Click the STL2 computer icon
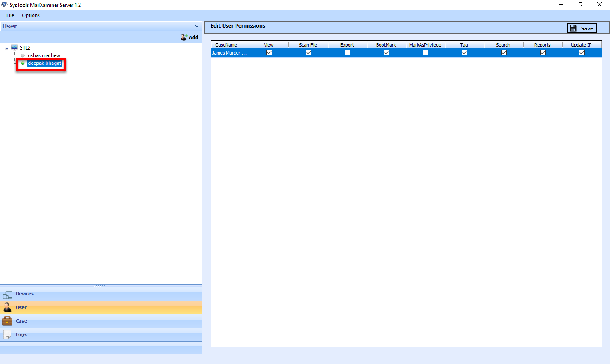Image resolution: width=610 pixels, height=364 pixels. click(x=15, y=47)
